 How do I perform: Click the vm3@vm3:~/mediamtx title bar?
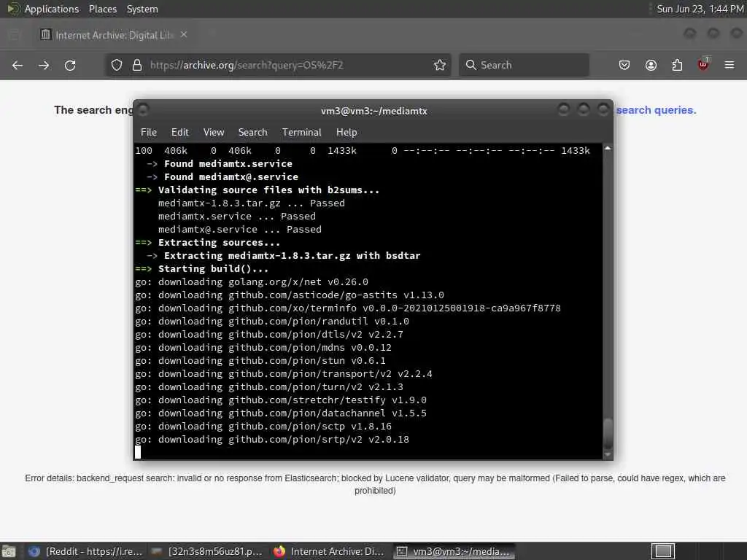[374, 111]
